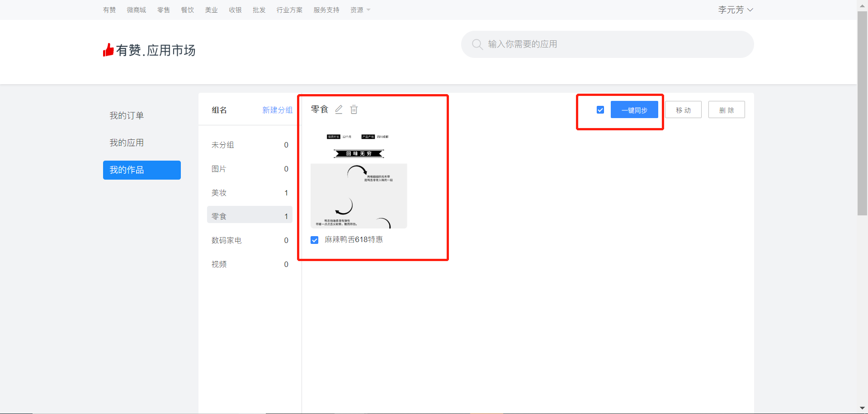Click the red thumbs-up Youzan logo
Viewport: 868px width, 414px height.
point(108,50)
